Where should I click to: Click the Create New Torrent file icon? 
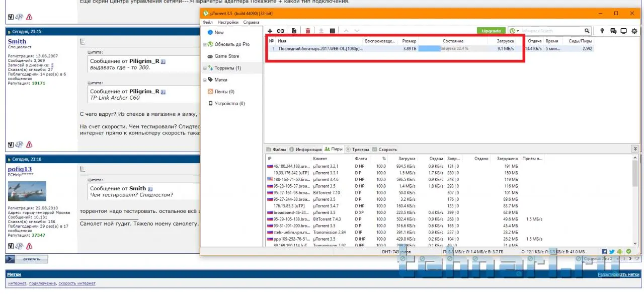294,31
